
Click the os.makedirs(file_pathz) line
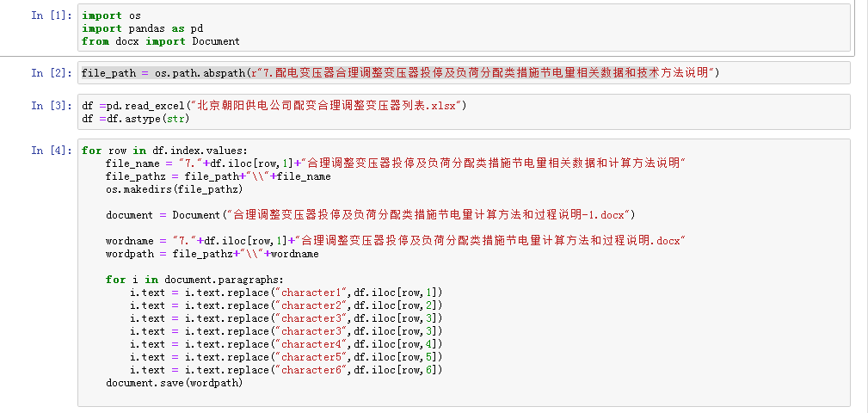click(174, 189)
